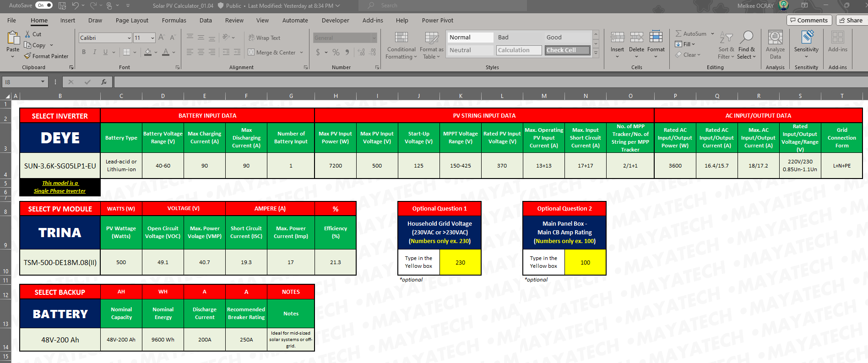Viewport: 868px width, 363px height.
Task: Open the Fill dropdown
Action: coord(685,44)
